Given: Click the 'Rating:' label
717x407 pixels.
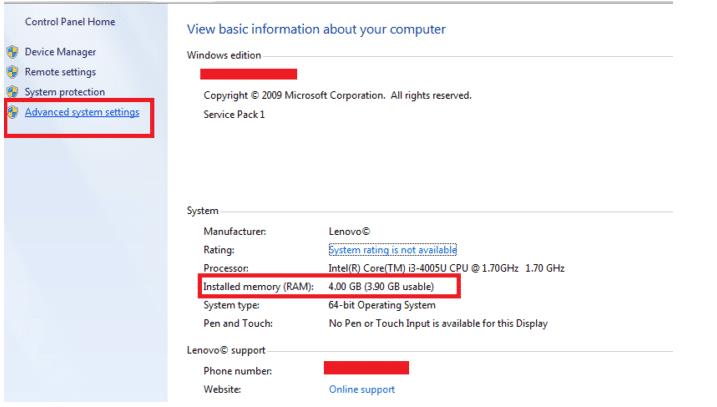Looking at the screenshot, I should (x=219, y=250).
